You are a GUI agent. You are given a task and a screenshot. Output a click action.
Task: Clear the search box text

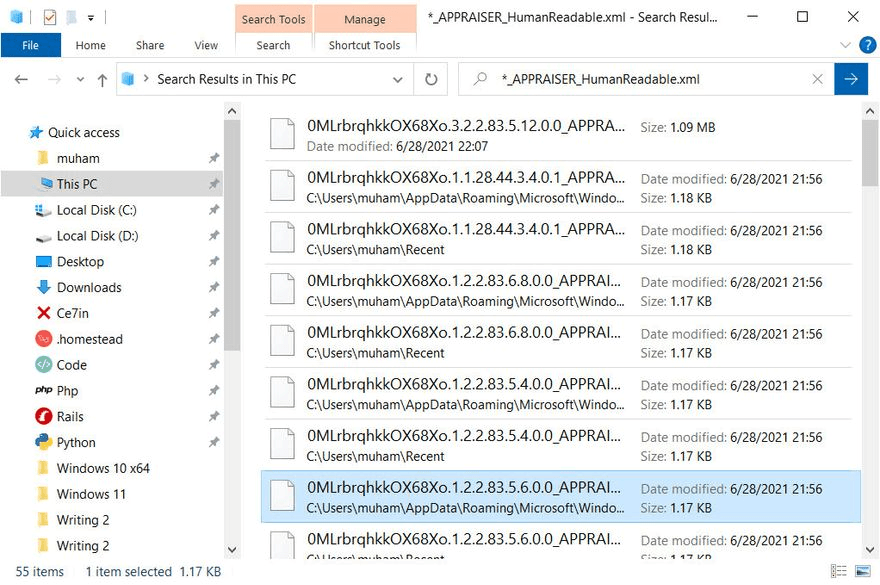tap(817, 79)
